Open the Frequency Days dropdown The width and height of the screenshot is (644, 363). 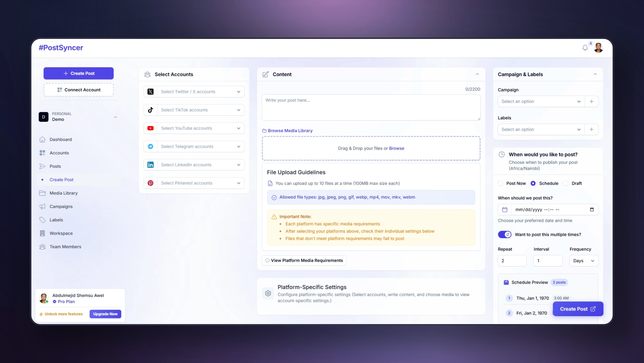click(x=584, y=261)
